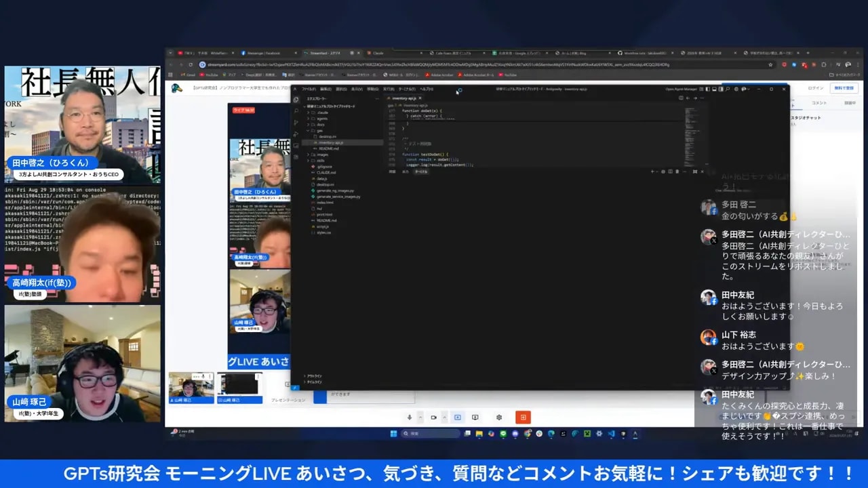Open Search from the editor activity bar
Image resolution: width=868 pixels, height=488 pixels.
[296, 111]
